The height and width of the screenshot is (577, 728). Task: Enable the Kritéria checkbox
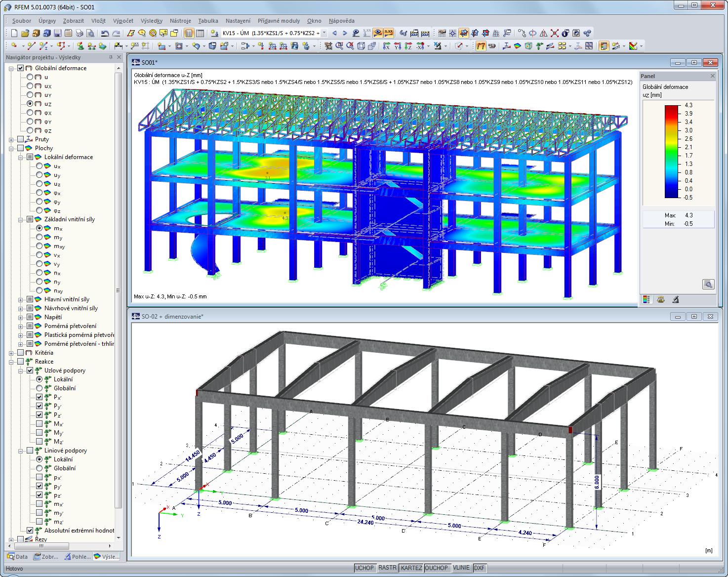[x=21, y=353]
